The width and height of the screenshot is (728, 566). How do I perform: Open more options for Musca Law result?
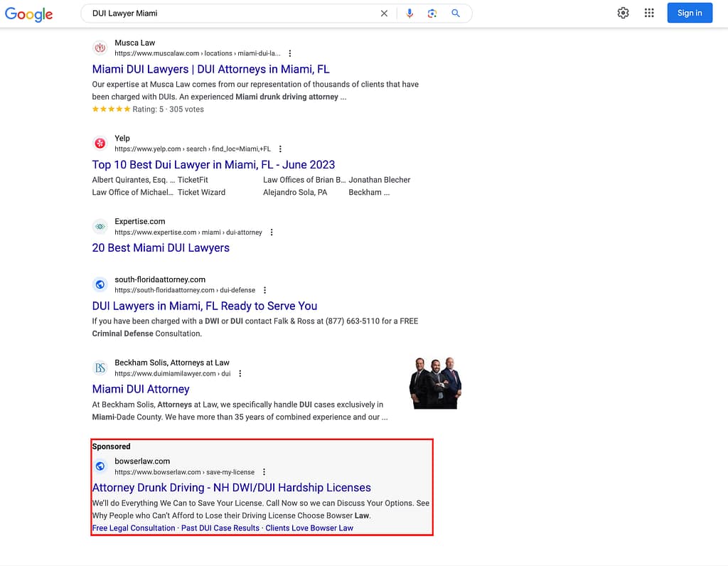pyautogui.click(x=290, y=53)
